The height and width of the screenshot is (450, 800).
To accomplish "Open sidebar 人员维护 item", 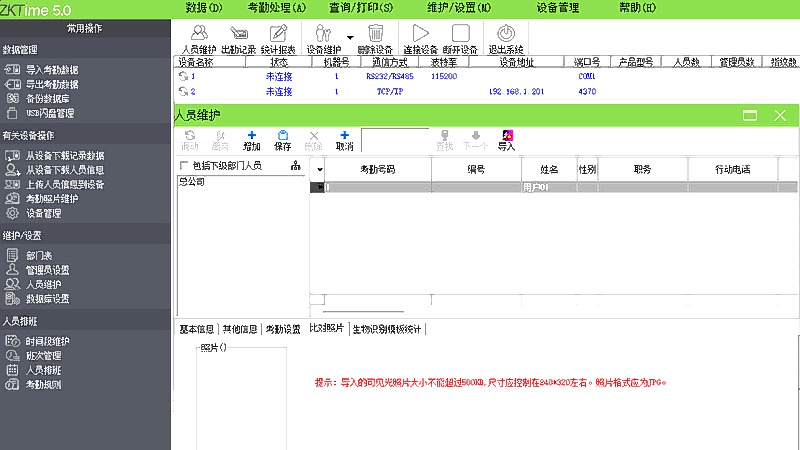I will 33,284.
